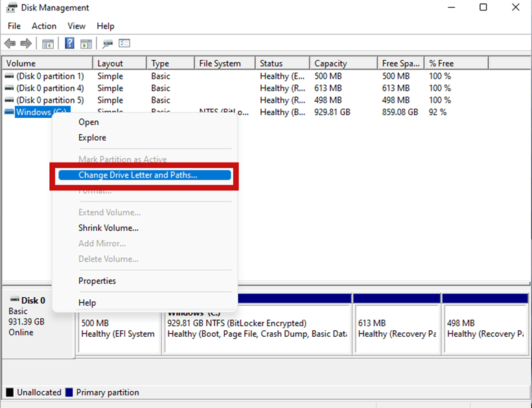
Task: Toggle the Show/Hide Console Tree icon
Action: pyautogui.click(x=48, y=43)
